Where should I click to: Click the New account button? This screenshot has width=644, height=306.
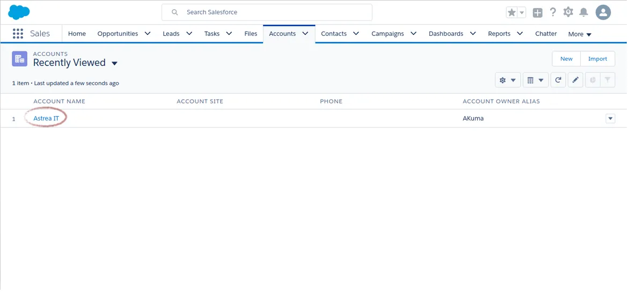click(x=566, y=59)
